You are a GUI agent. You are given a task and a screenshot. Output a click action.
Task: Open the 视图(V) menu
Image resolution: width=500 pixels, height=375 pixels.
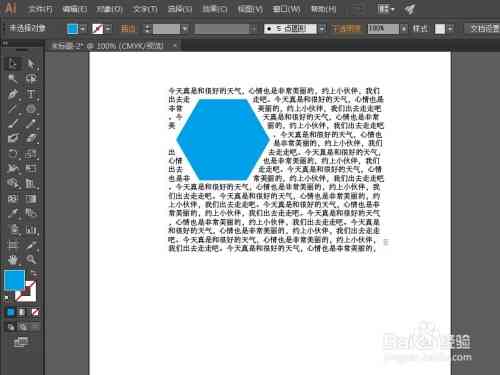[250, 9]
